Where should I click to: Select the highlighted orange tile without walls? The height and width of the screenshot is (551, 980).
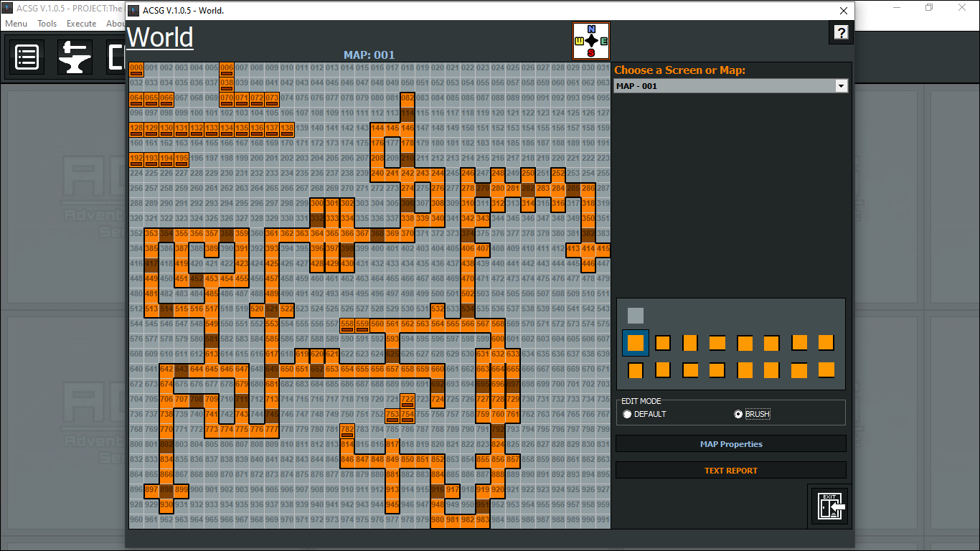[636, 343]
